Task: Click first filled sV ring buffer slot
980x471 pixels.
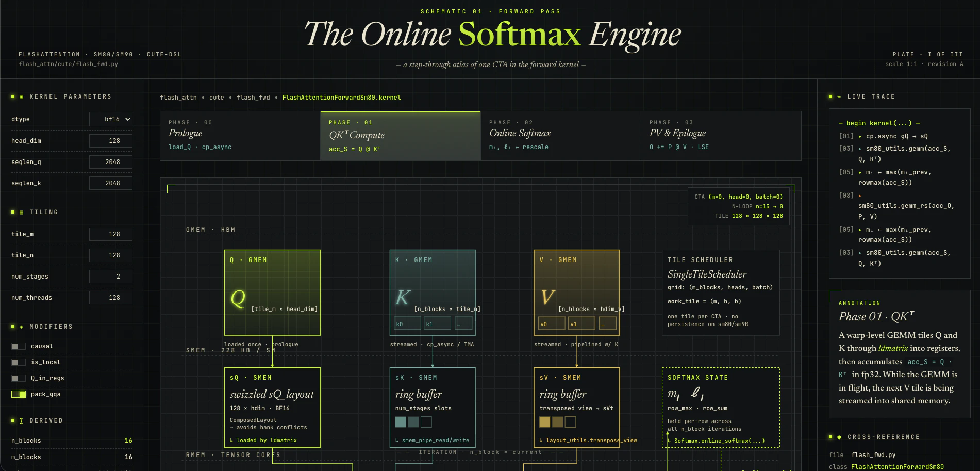Action: 545,422
